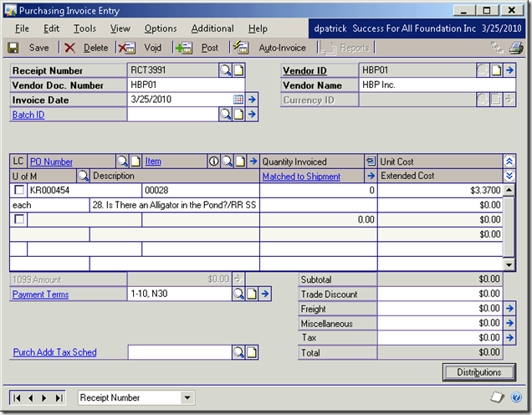Click the note icon beside Purch Addr Tax Sched
Screen dimensions: 532x415
pos(252,352)
